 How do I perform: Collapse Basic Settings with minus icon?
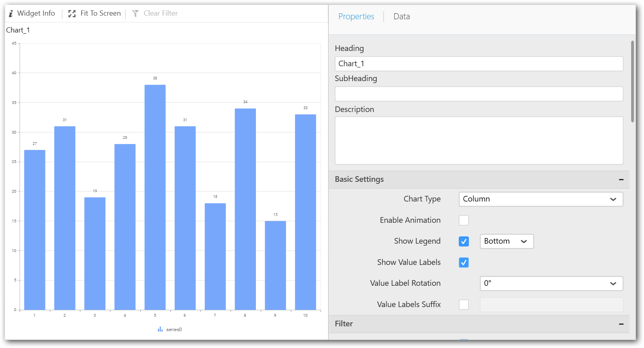[x=621, y=179]
